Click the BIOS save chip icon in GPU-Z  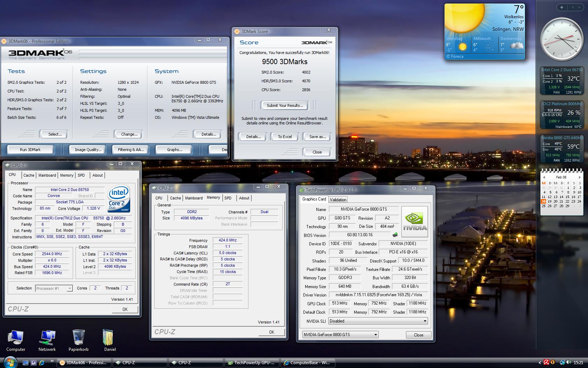click(x=395, y=235)
